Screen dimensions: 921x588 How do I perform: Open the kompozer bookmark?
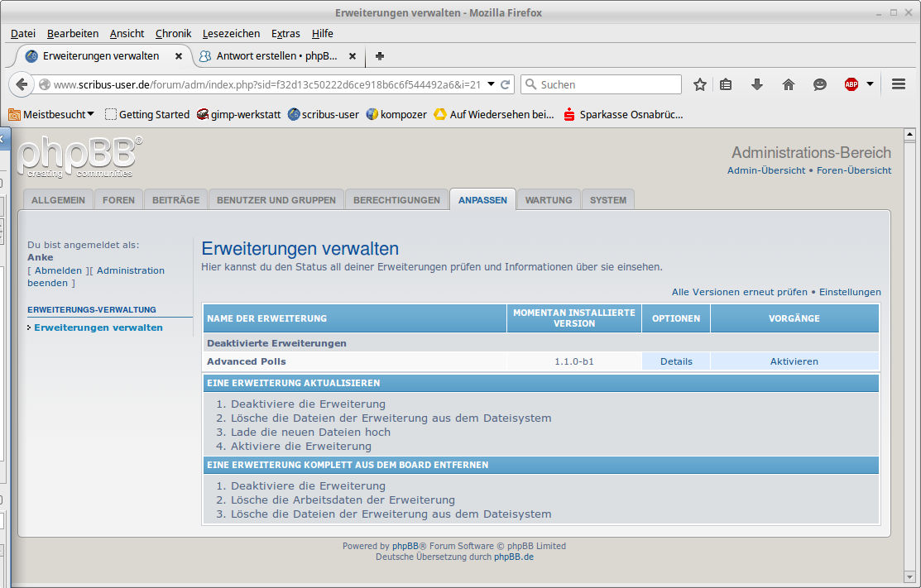[x=396, y=114]
